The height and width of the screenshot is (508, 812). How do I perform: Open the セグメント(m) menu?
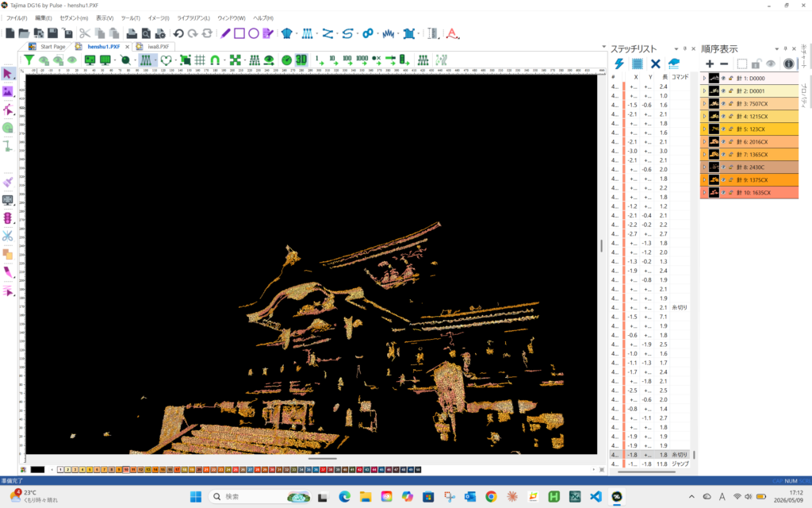pyautogui.click(x=74, y=18)
